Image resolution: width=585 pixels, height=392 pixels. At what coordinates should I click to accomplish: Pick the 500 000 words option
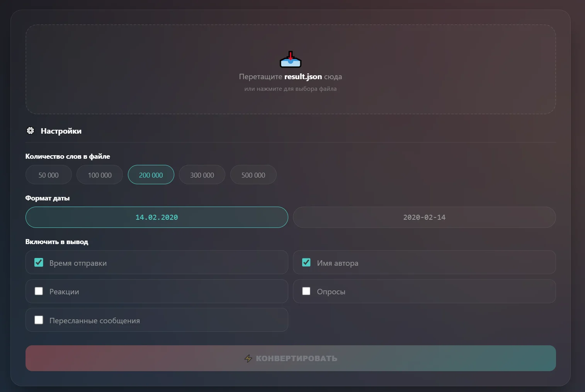[x=253, y=175]
